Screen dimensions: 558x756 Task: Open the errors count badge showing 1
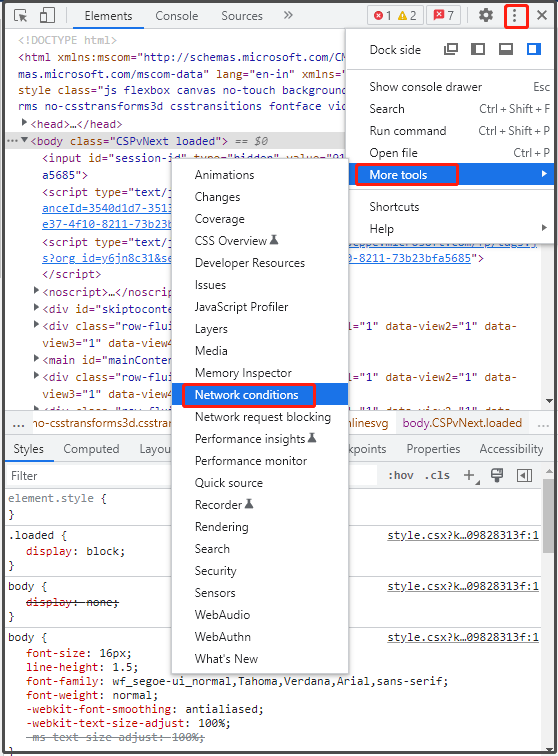tap(383, 15)
